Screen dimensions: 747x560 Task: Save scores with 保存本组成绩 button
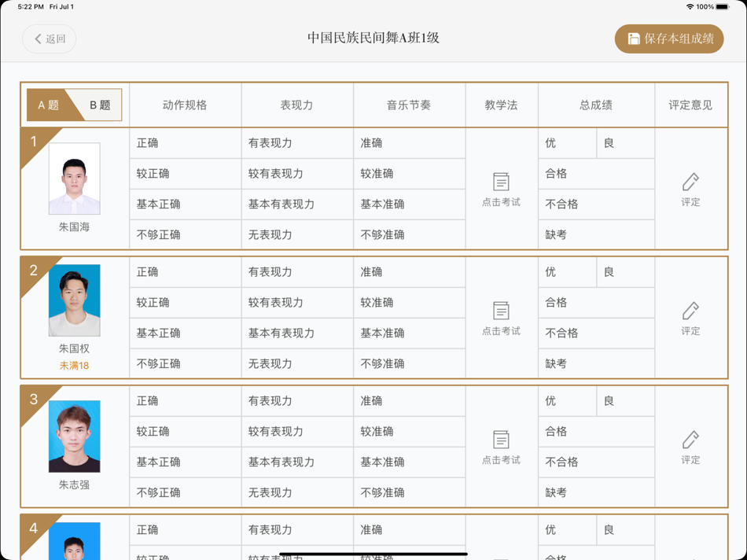pyautogui.click(x=669, y=39)
